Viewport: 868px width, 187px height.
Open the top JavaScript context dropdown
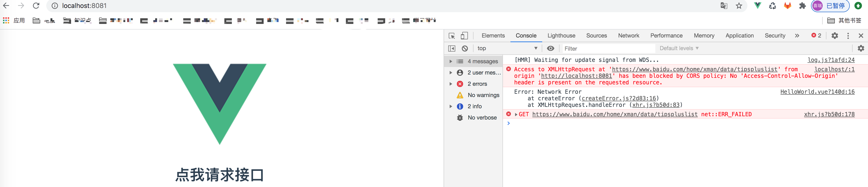[x=507, y=48]
